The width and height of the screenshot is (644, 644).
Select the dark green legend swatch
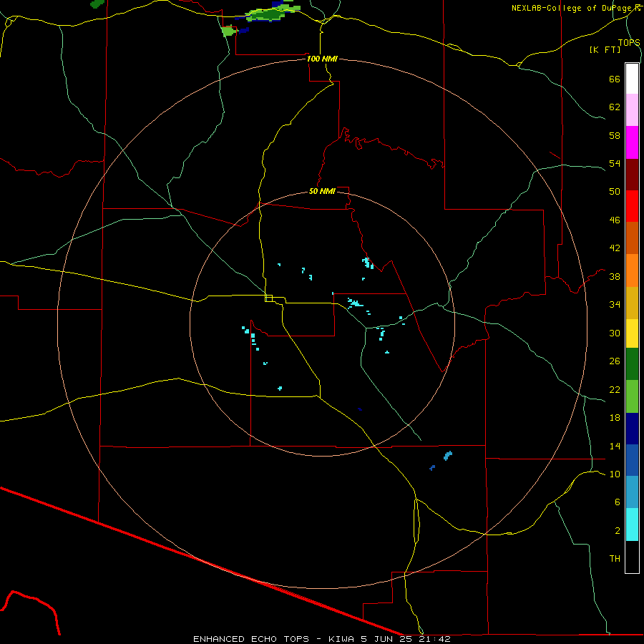pyautogui.click(x=632, y=364)
